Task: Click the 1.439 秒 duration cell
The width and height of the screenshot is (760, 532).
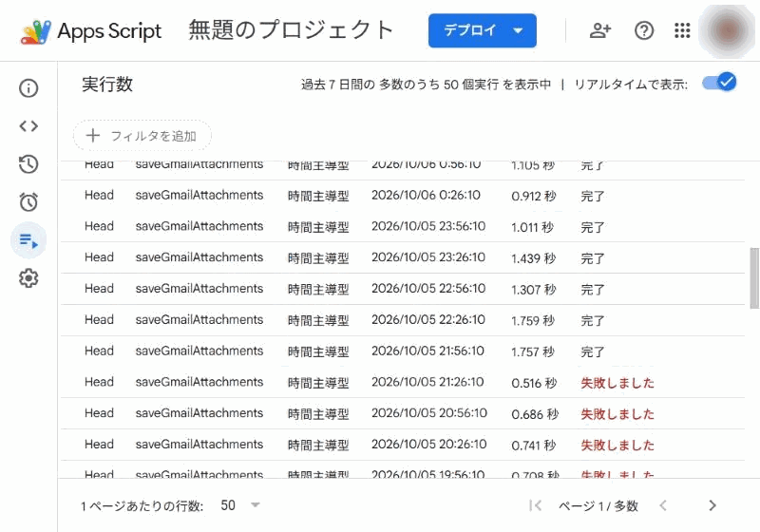Action: point(533,258)
